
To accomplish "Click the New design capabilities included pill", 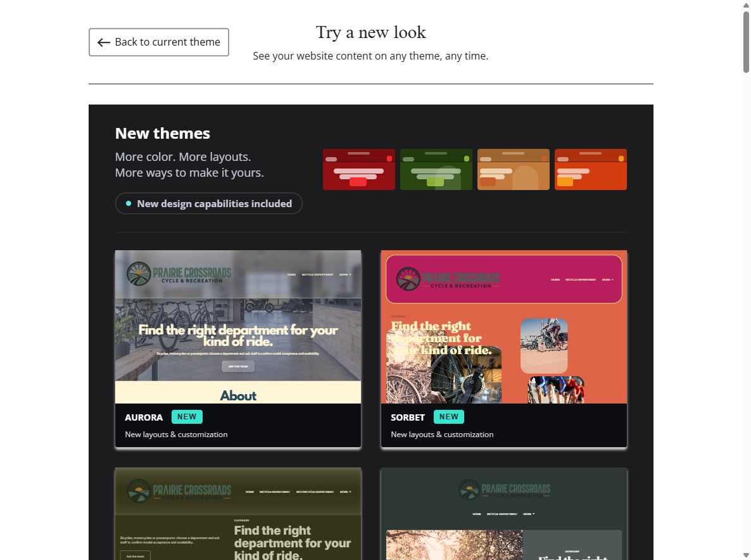I will (x=209, y=203).
